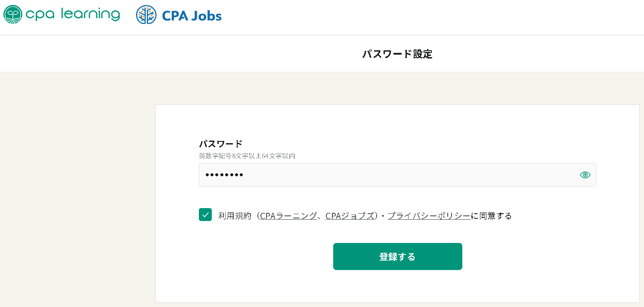Screen dimensions: 644x307
Task: Click the パスワード設定 page heading
Action: (x=397, y=54)
